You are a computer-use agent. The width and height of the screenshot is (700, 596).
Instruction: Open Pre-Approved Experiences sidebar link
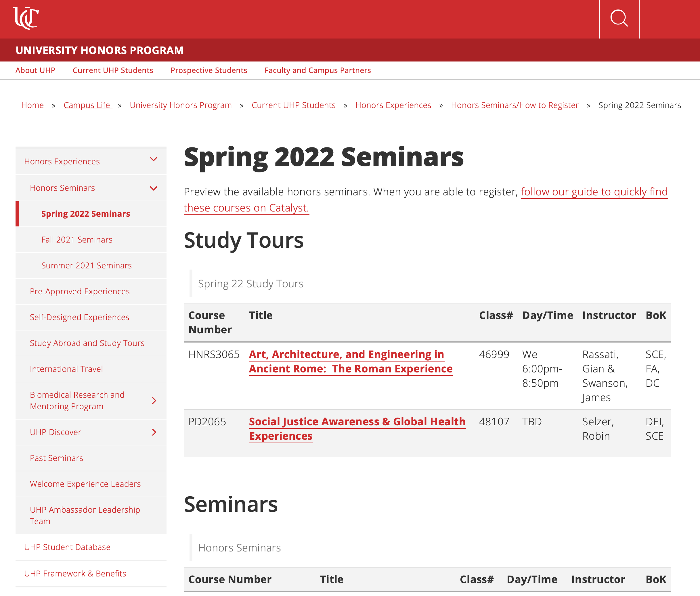point(80,292)
